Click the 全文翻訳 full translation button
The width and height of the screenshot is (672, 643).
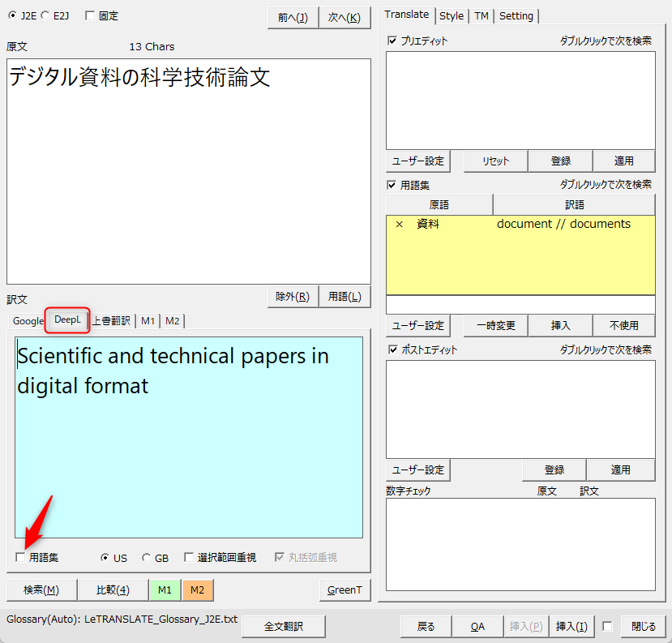pos(284,626)
